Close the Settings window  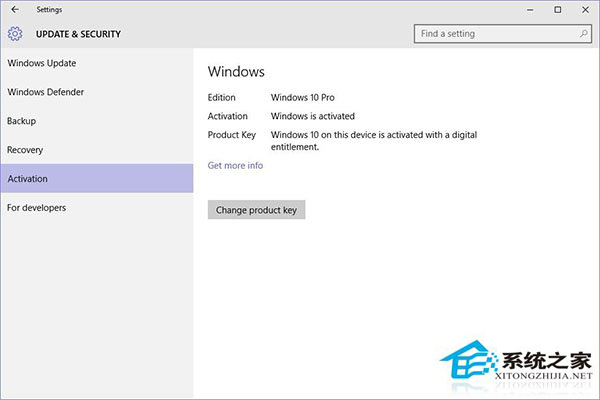(585, 10)
